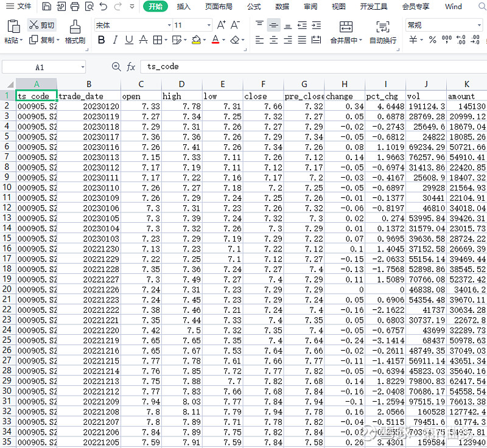Click the 复制 (Copy) button
This screenshot has height=448, width=487.
[43, 40]
